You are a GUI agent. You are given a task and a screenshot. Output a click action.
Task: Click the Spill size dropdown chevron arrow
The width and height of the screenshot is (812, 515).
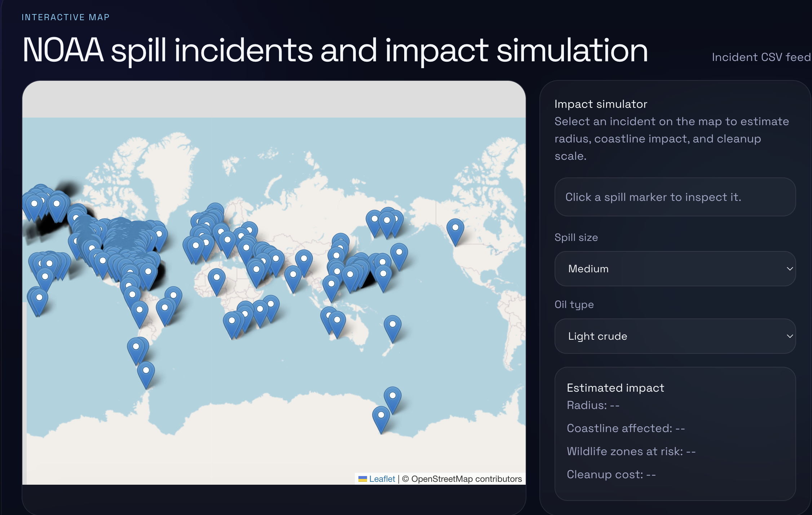click(789, 269)
